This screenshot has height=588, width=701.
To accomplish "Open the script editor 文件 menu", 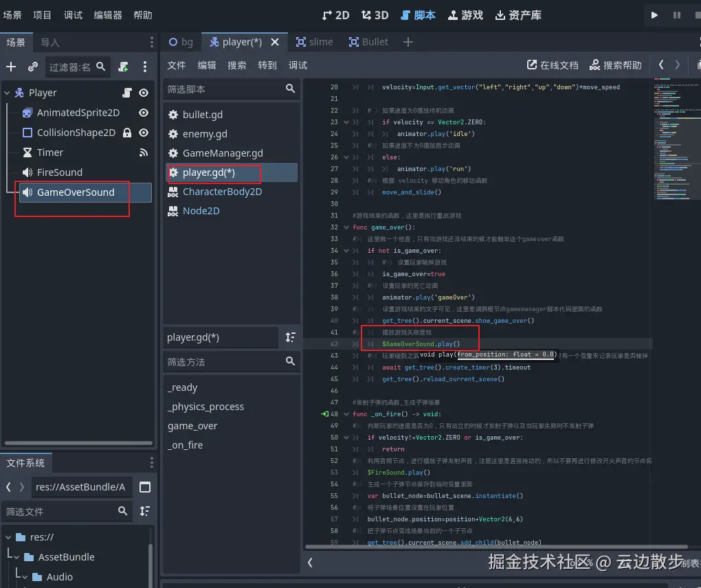I will click(176, 66).
